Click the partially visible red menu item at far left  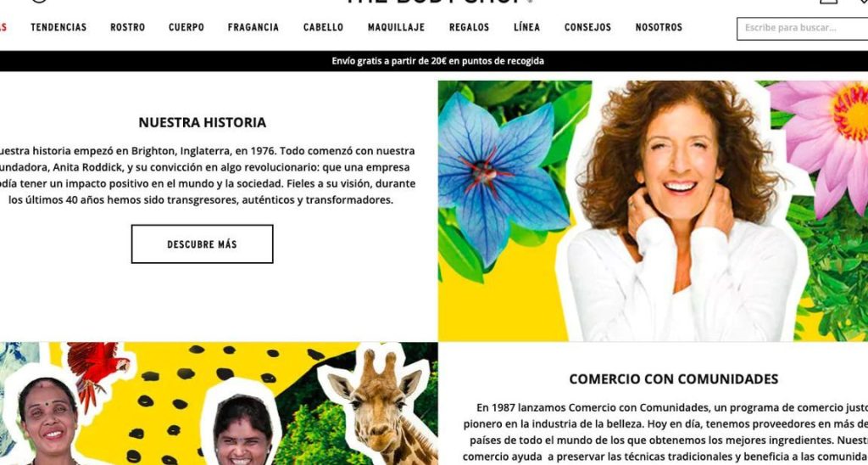[x=3, y=27]
